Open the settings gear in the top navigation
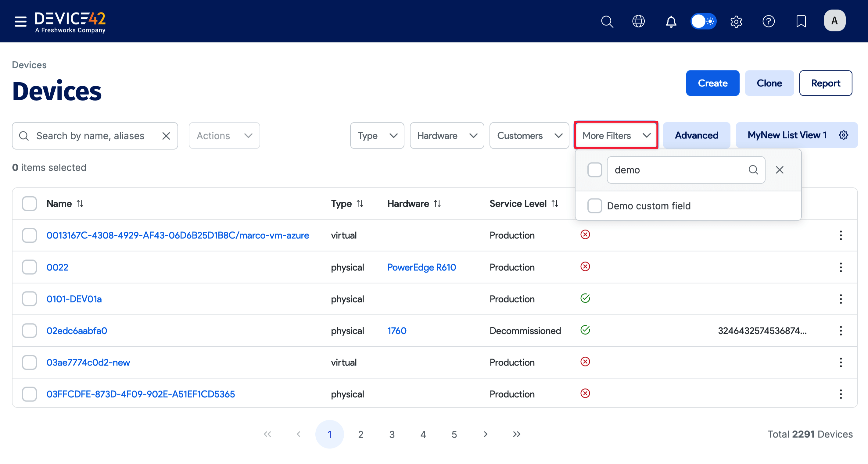The image size is (868, 464). [x=736, y=22]
